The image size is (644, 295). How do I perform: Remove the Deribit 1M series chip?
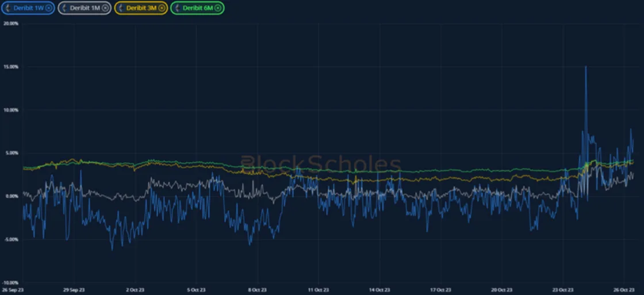pos(105,8)
